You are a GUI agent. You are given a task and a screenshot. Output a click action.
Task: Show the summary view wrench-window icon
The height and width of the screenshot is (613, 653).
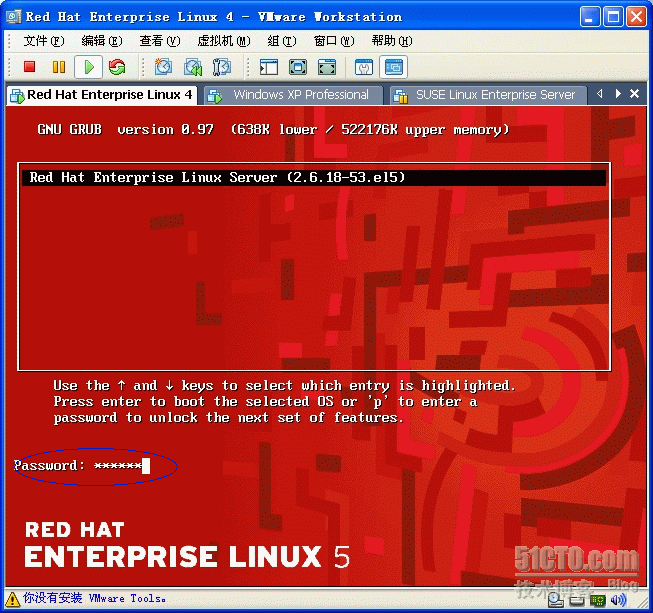point(364,67)
